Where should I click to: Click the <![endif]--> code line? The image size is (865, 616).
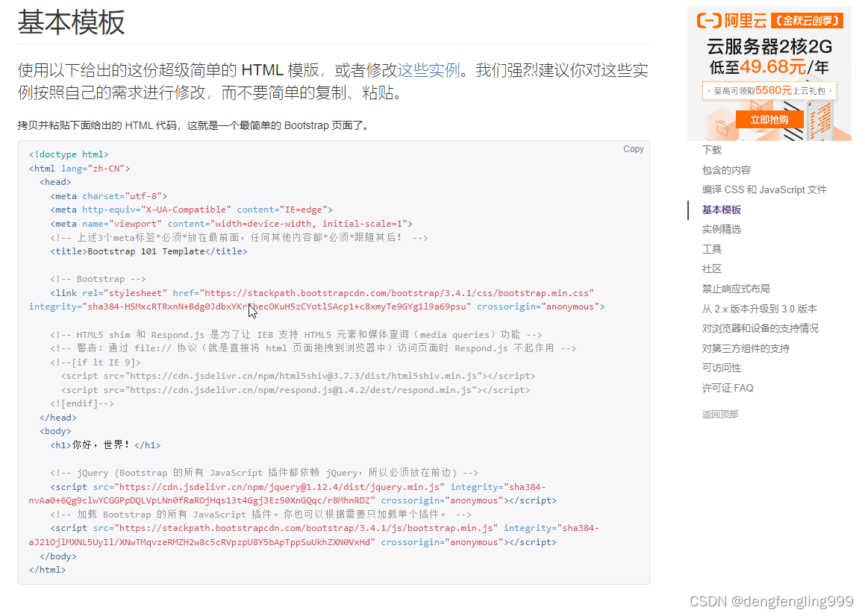pyautogui.click(x=81, y=403)
